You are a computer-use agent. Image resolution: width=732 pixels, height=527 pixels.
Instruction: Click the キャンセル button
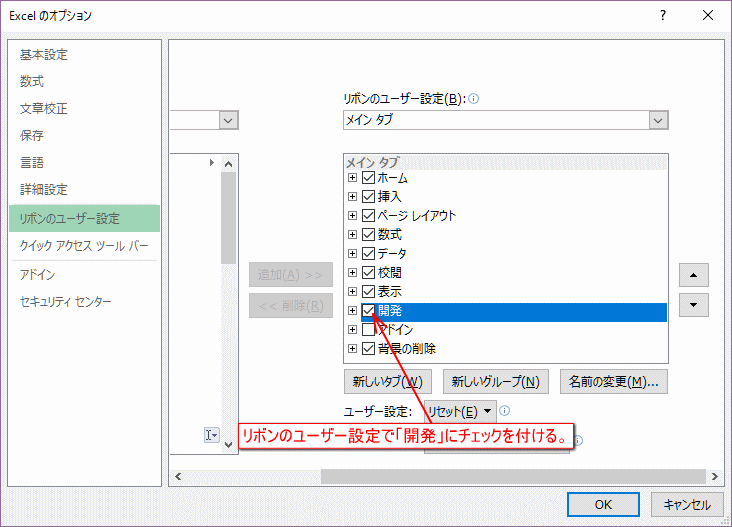pos(687,505)
